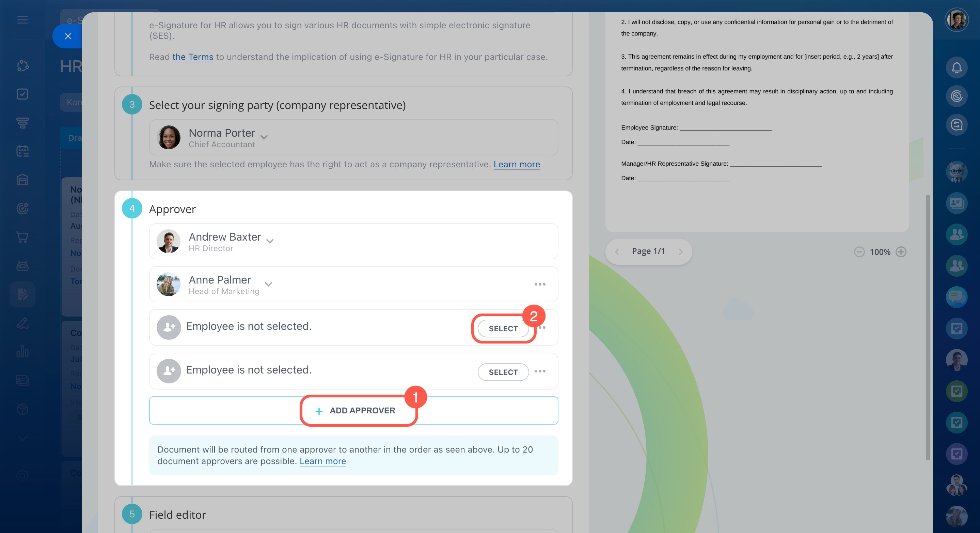Open the Terms link
980x533 pixels.
pos(192,57)
